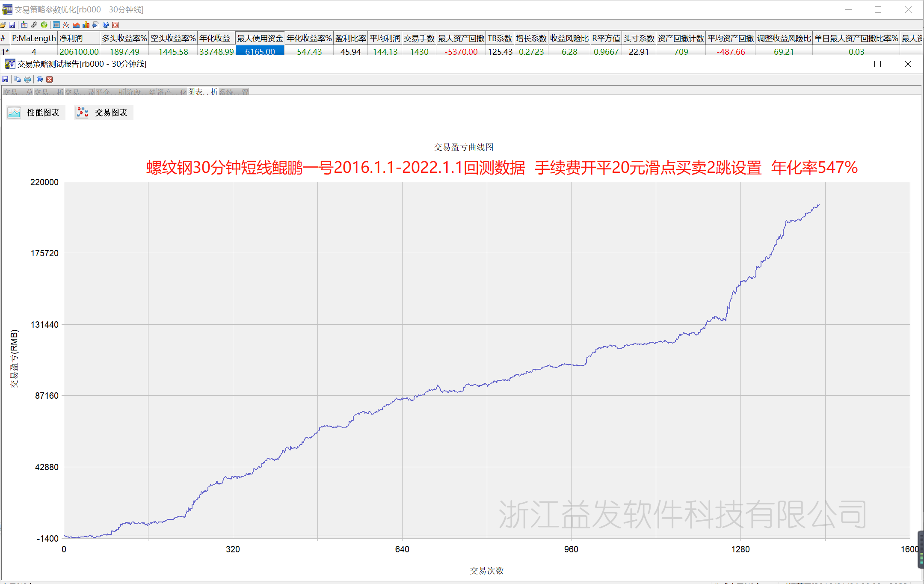Click the red line chart icon
The image size is (924, 584).
click(66, 25)
